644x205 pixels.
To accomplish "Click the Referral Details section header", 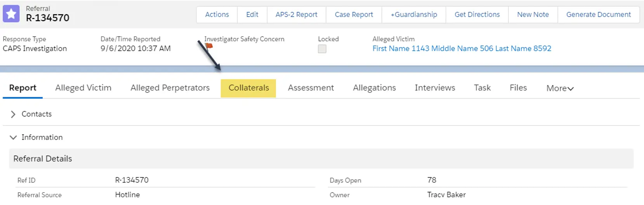I will tap(321, 159).
